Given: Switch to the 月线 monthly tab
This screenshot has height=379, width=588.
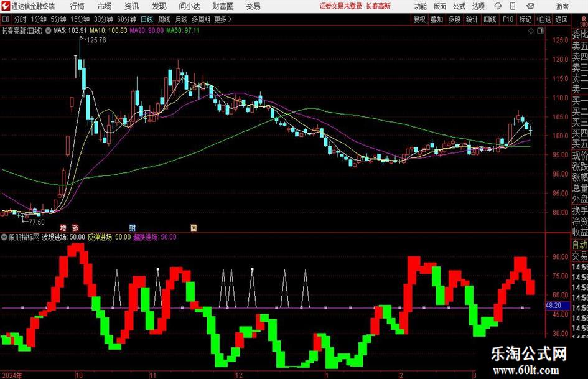Looking at the screenshot, I should [182, 19].
